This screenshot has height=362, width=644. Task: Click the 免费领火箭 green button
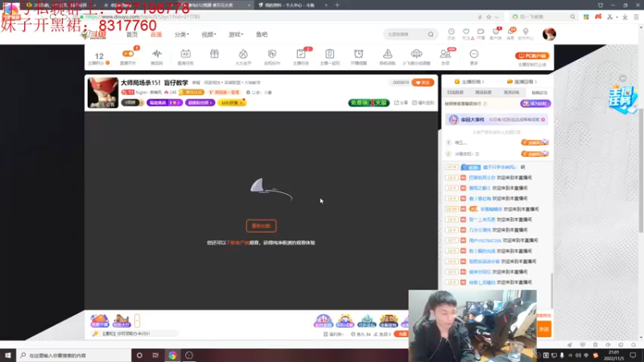click(369, 103)
